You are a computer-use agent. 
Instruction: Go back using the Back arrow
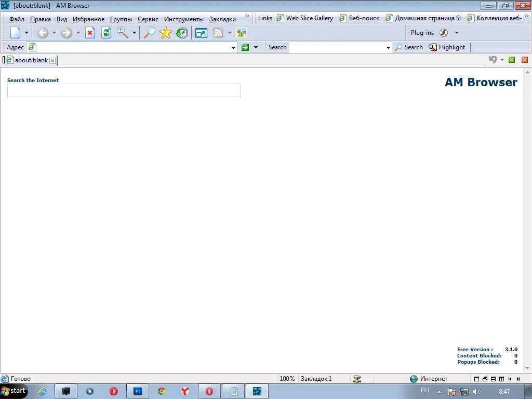pyautogui.click(x=43, y=33)
